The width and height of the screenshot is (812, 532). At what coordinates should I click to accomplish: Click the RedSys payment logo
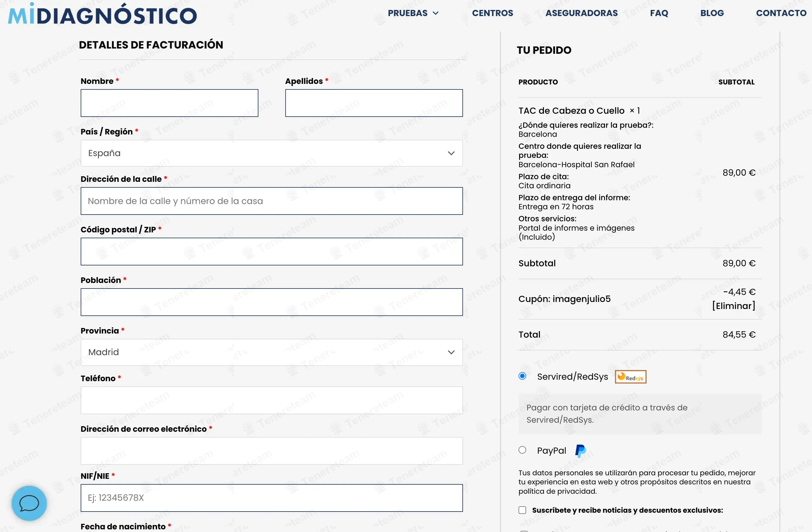[x=630, y=377]
